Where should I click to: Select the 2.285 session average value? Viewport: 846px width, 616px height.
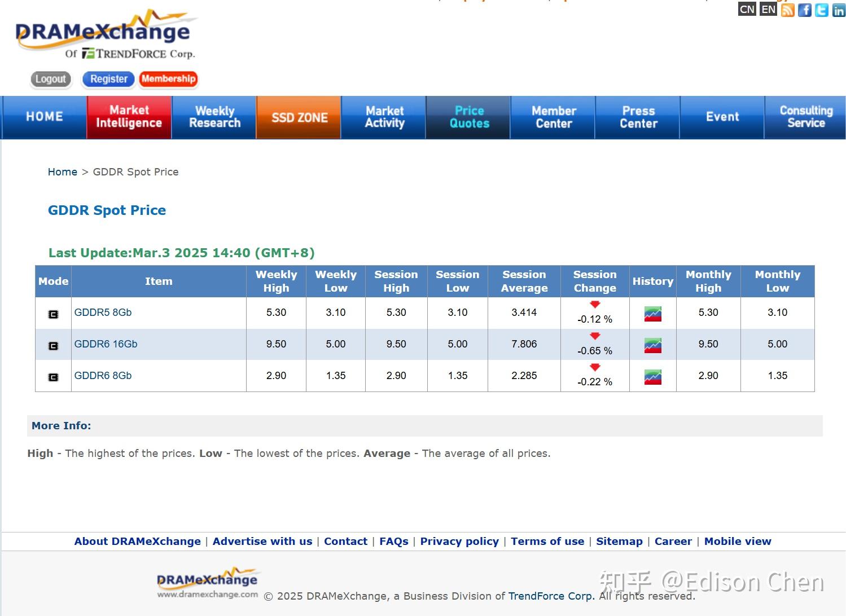[524, 376]
